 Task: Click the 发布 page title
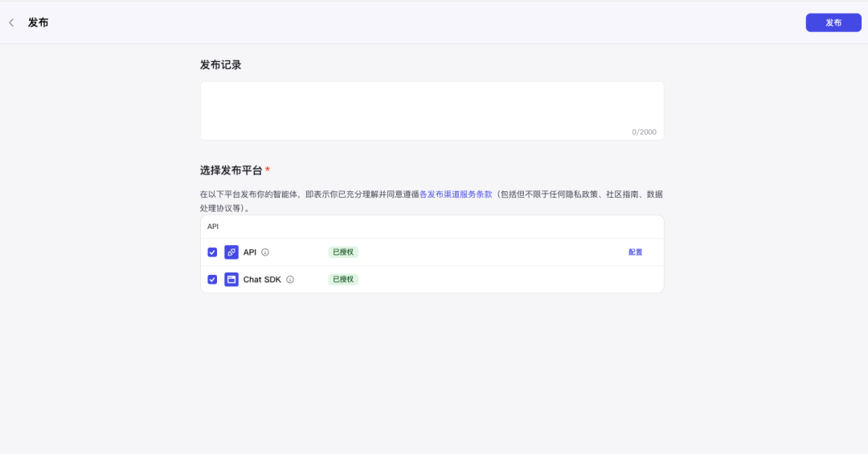pyautogui.click(x=39, y=22)
